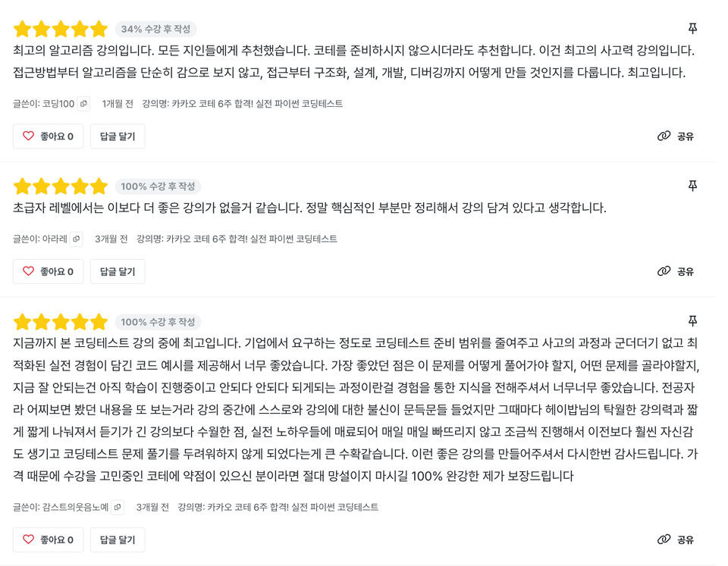The image size is (728, 566).
Task: Share the third review link
Action: (x=676, y=539)
